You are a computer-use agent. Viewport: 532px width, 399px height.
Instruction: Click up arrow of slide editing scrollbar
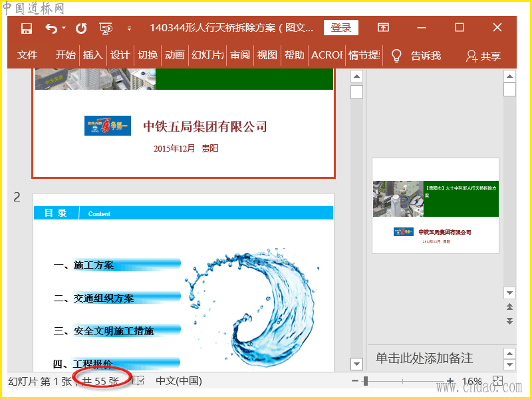[509, 76]
